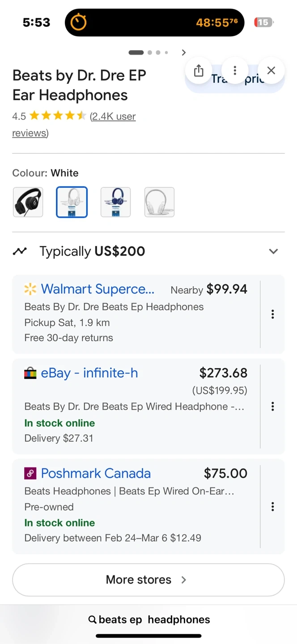Open the Poshmark Canada listing

pyautogui.click(x=96, y=473)
